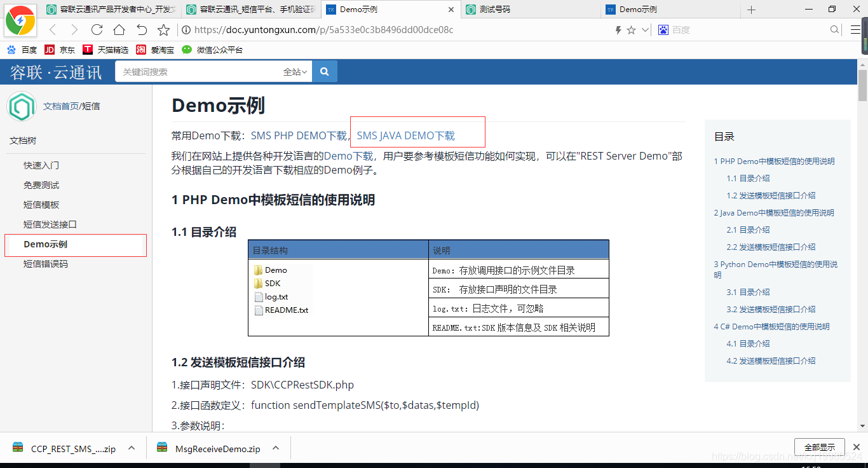Jump to 1.1 目录介绍 in contents
The image size is (868, 468).
(x=748, y=179)
